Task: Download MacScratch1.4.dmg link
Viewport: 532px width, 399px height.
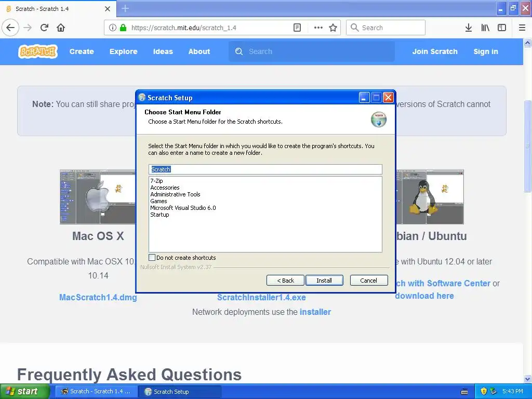Action: pos(98,297)
